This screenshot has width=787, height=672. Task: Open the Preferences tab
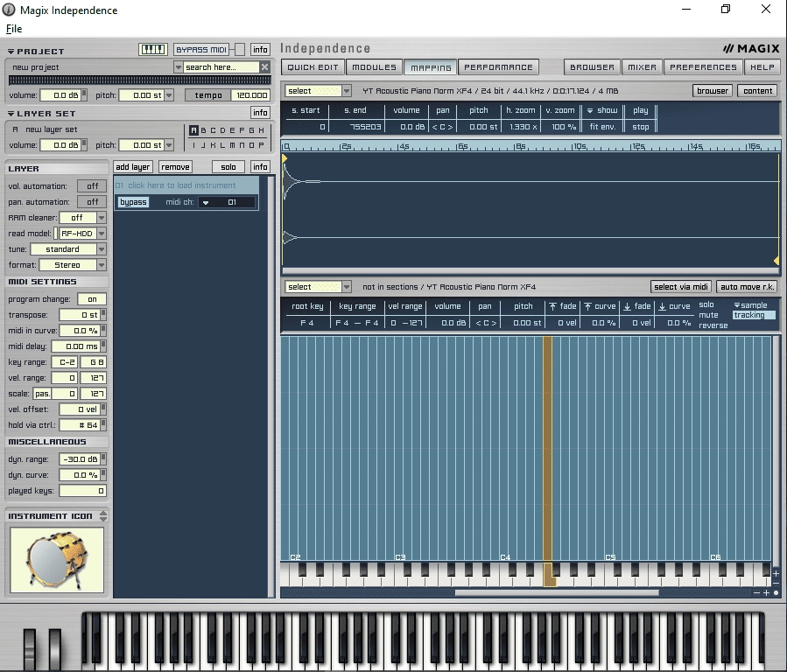[x=703, y=67]
